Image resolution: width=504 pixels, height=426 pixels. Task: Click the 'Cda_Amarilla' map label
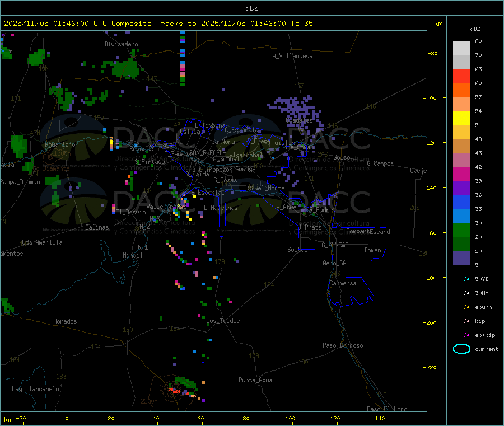(42, 242)
